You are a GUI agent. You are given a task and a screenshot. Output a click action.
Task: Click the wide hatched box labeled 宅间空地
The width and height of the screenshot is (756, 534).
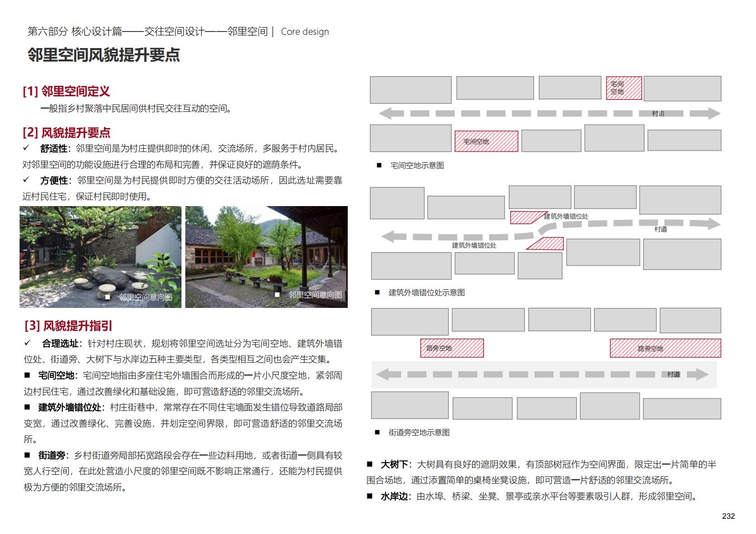coord(486,141)
